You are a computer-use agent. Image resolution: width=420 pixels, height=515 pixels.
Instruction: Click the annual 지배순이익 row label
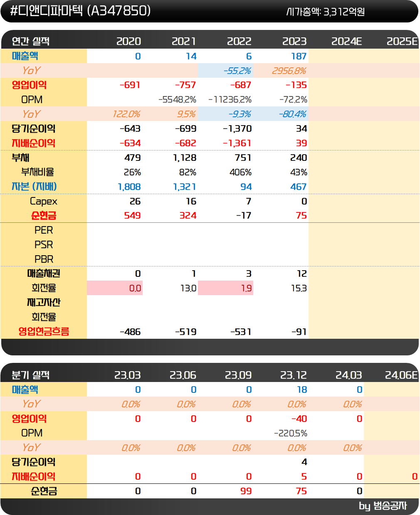tap(33, 143)
